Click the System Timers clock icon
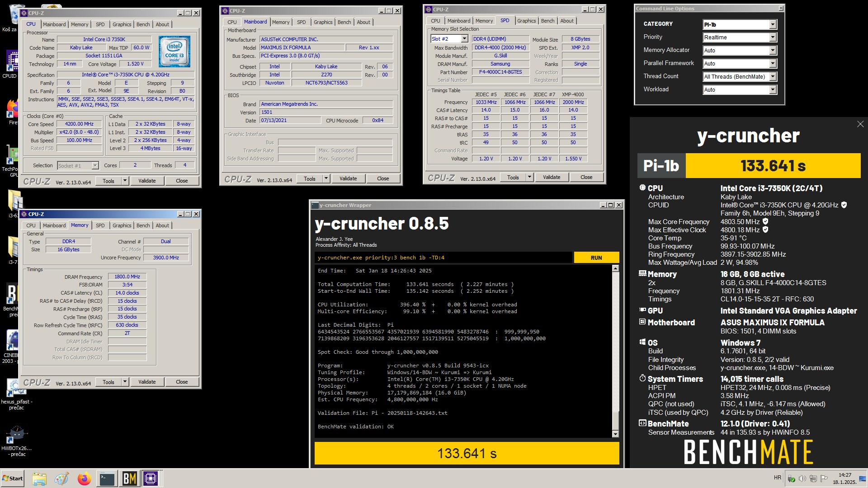Viewport: 868px width, 488px height. 642,378
